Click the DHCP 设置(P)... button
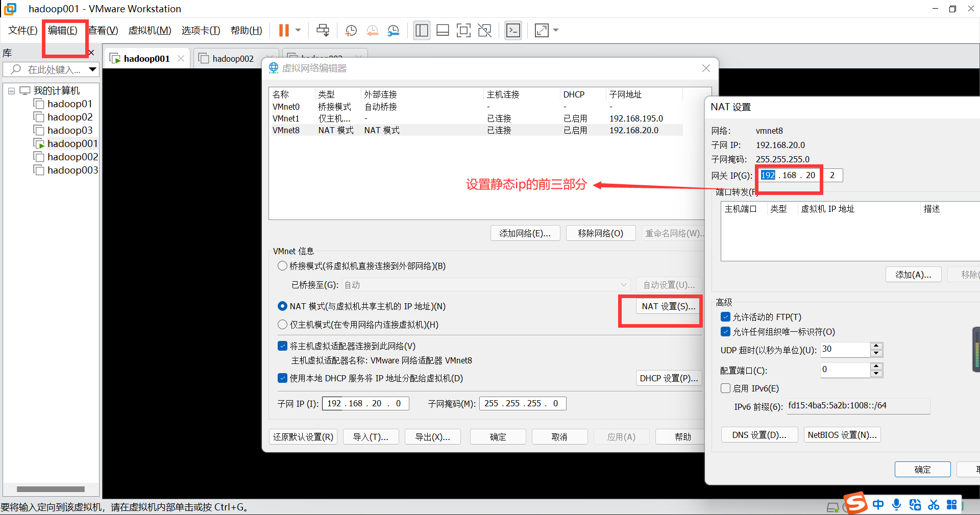The height and width of the screenshot is (515, 980). tap(669, 378)
